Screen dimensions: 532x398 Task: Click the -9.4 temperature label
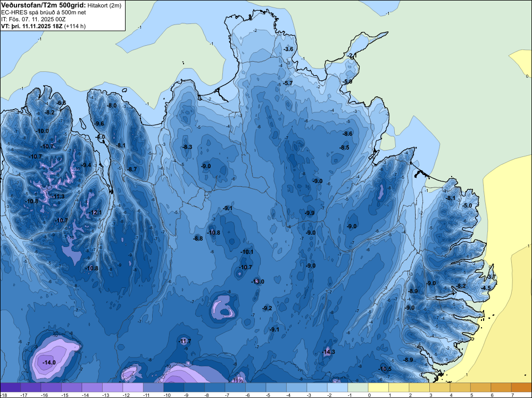[x=86, y=165]
